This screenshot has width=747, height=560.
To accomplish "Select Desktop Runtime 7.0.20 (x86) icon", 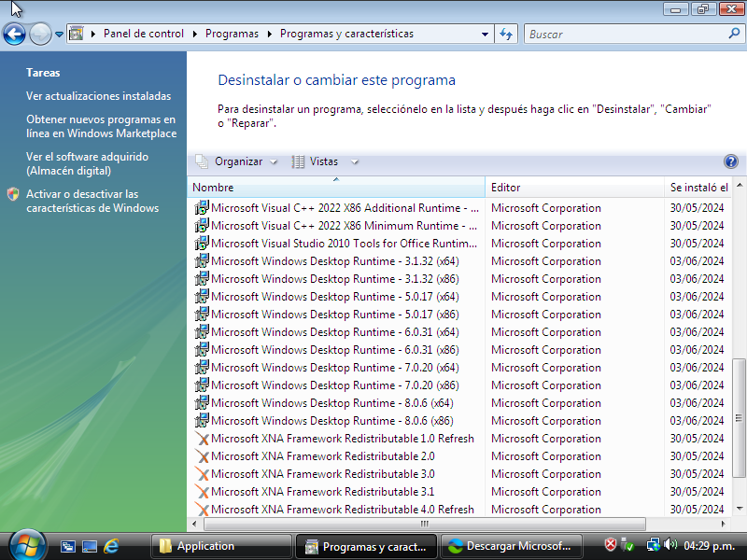I will (202, 385).
